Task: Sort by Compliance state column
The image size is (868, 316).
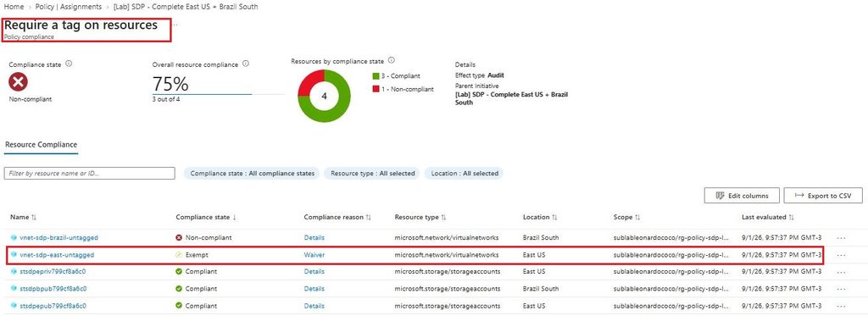Action: click(x=206, y=218)
